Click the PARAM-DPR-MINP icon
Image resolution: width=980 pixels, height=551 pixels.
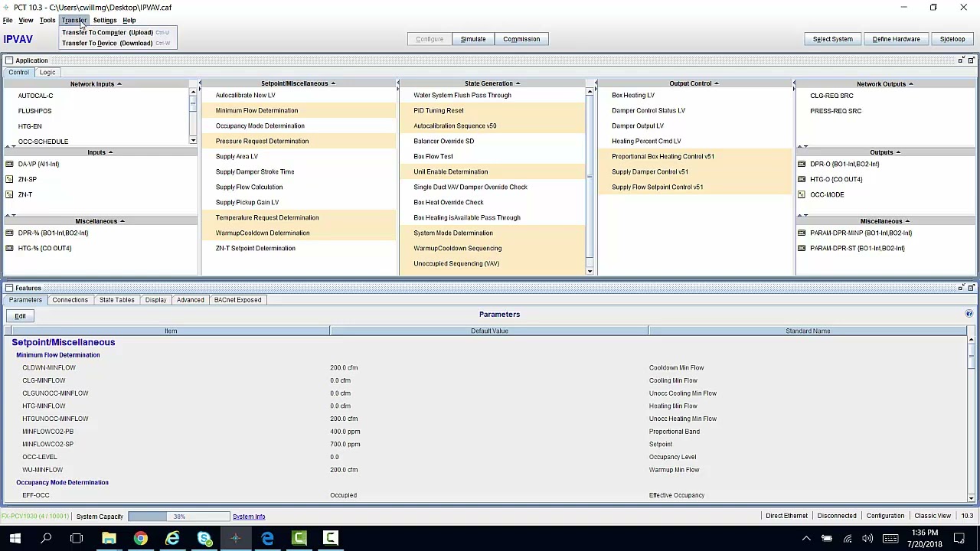[x=802, y=233]
